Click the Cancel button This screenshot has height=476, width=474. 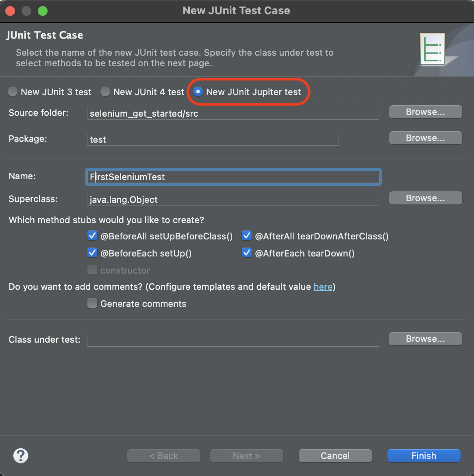pyautogui.click(x=335, y=456)
